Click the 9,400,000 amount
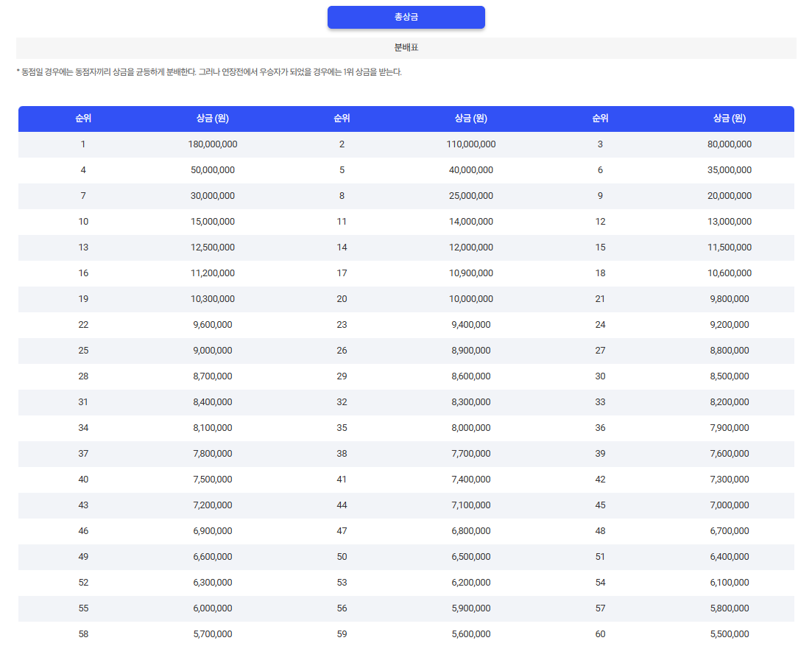The image size is (812, 660). click(470, 325)
